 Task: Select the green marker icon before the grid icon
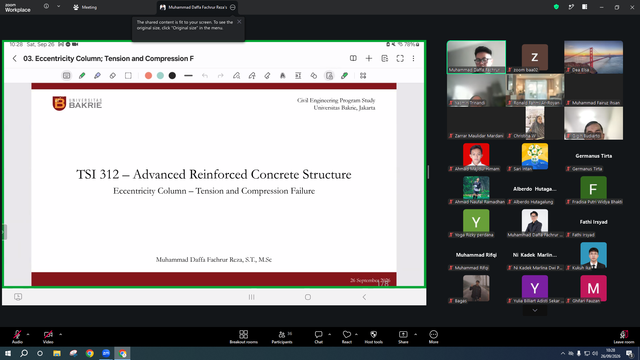point(344,76)
